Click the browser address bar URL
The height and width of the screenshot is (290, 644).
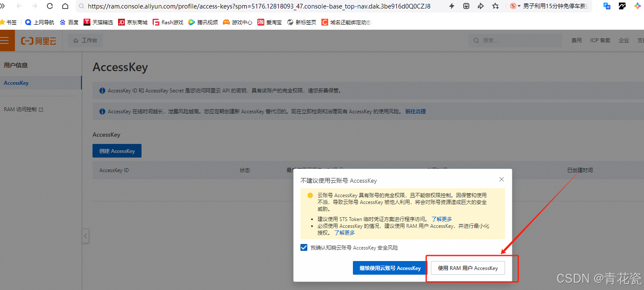[x=259, y=6]
